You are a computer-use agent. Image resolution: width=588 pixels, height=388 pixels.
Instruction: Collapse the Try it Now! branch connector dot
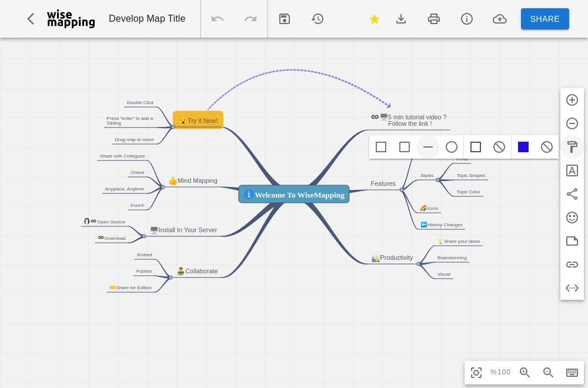click(x=173, y=127)
